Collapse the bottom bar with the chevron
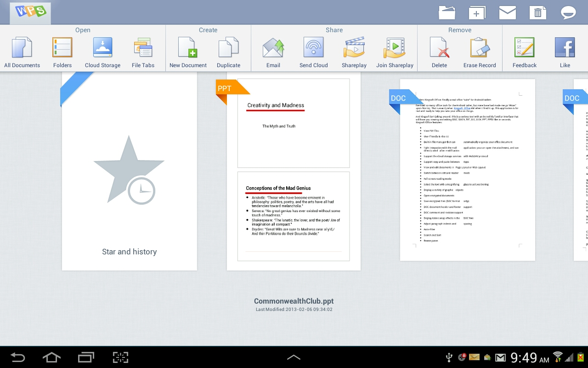 pyautogui.click(x=294, y=357)
